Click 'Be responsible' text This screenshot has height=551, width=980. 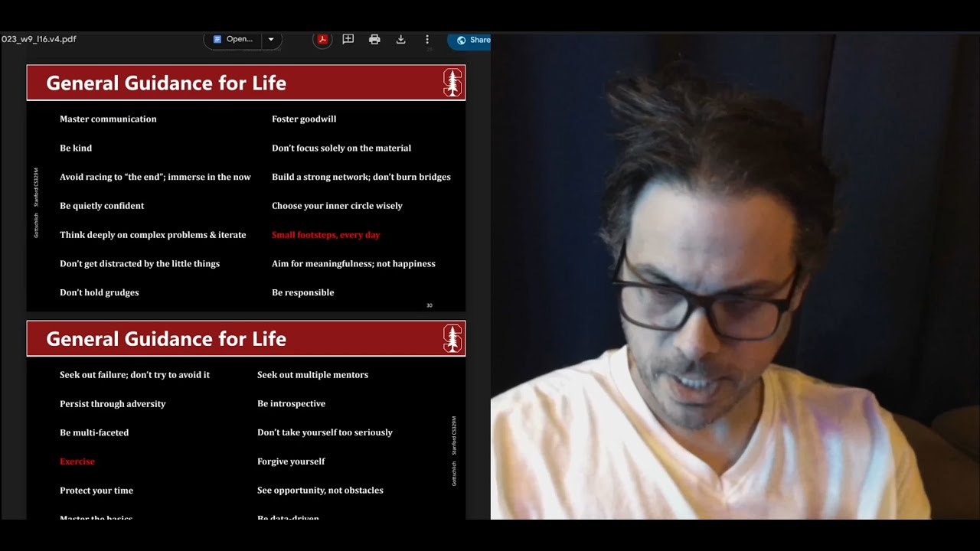(x=303, y=292)
